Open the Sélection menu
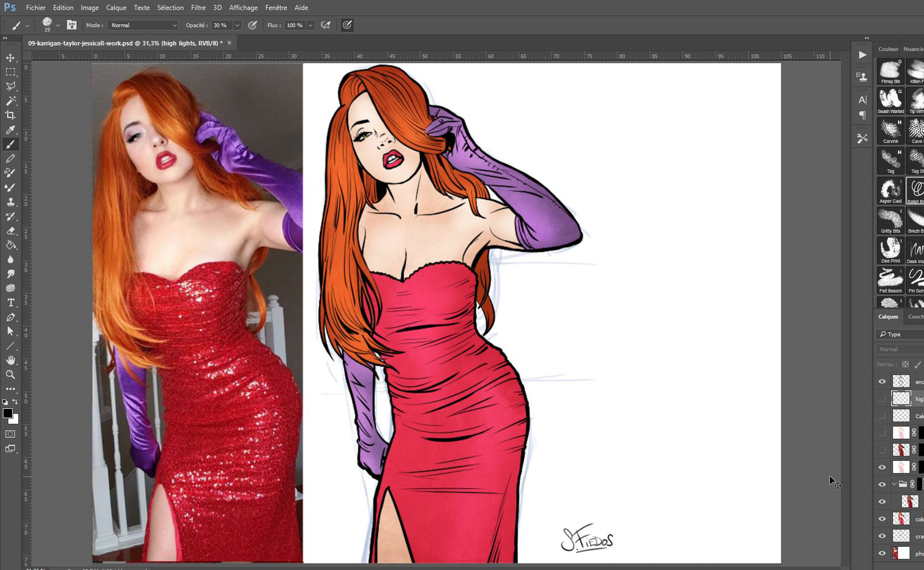This screenshot has height=570, width=924. click(170, 8)
